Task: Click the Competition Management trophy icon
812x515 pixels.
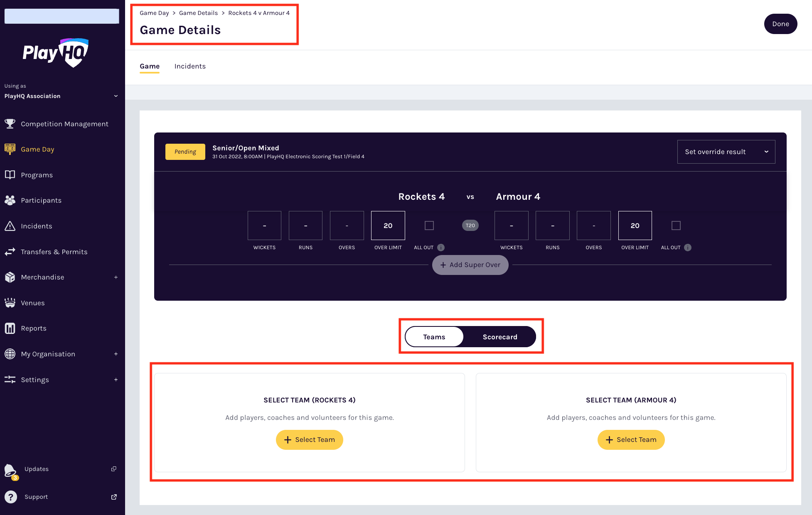Action: coord(10,124)
